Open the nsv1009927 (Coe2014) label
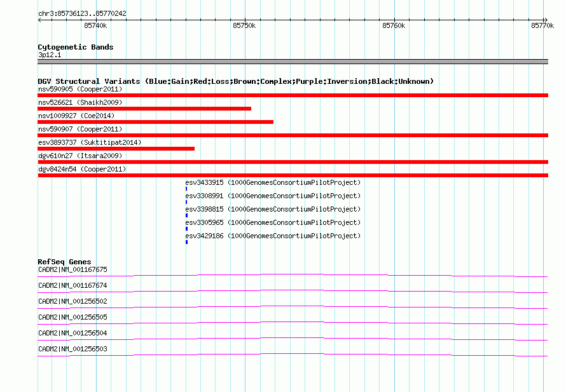Image resolution: width=566 pixels, height=392 pixels. coord(76,116)
